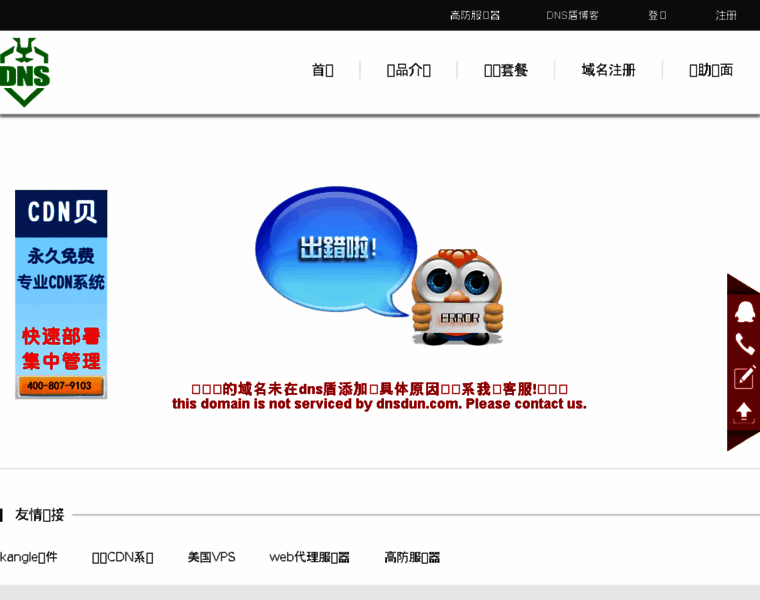Click the 注册 register link
Screen dimensions: 760x600
tap(726, 16)
